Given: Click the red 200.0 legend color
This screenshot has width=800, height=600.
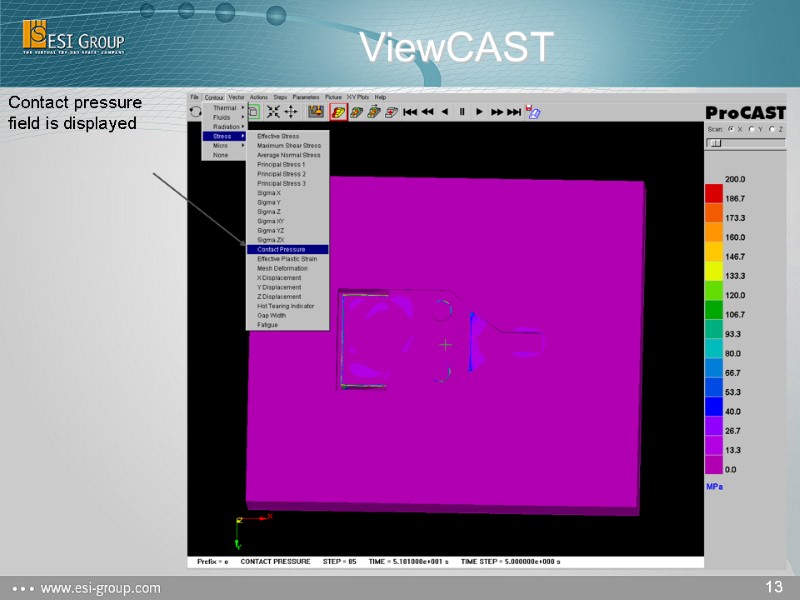Looking at the screenshot, I should click(x=714, y=194).
